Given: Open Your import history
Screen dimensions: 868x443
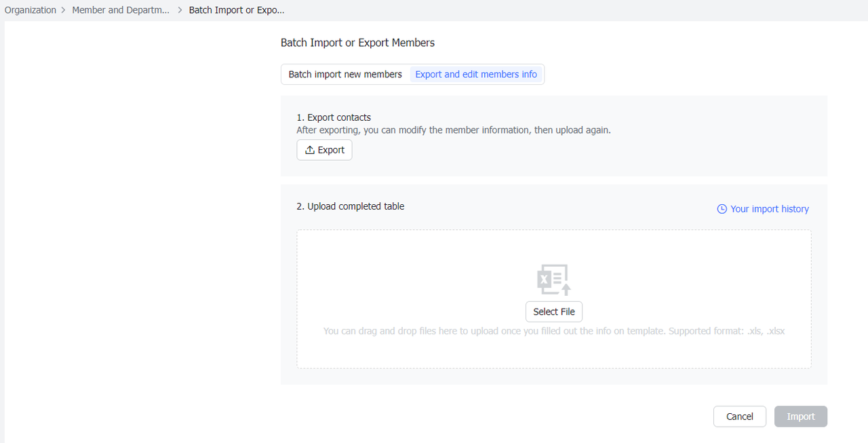Looking at the screenshot, I should [x=769, y=209].
